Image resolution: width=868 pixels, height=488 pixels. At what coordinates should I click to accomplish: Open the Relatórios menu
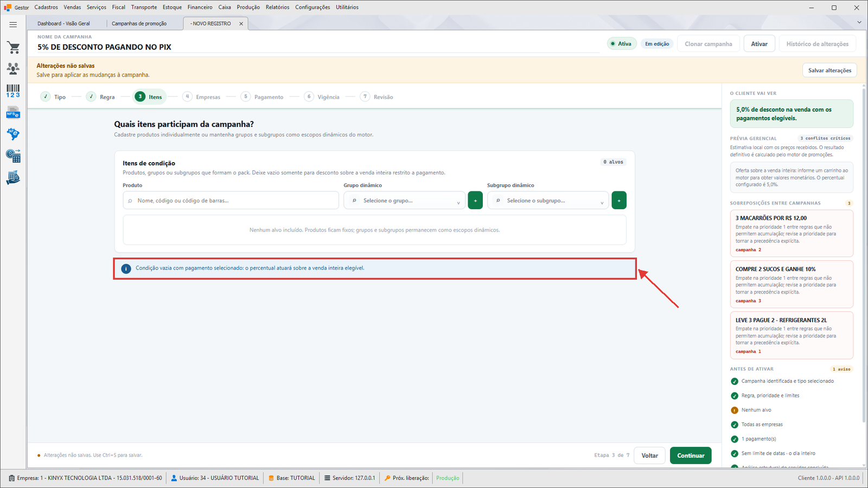point(278,7)
